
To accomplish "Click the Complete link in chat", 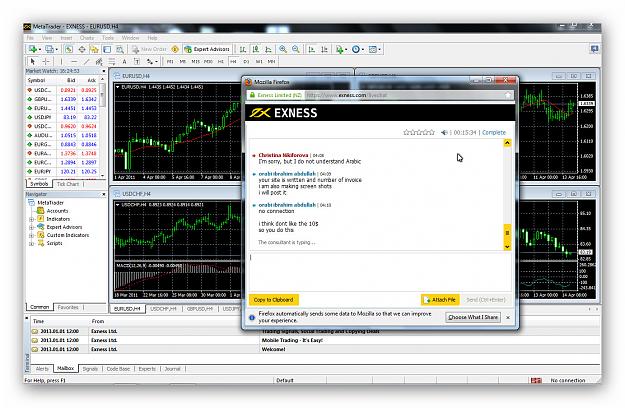I will pyautogui.click(x=493, y=132).
